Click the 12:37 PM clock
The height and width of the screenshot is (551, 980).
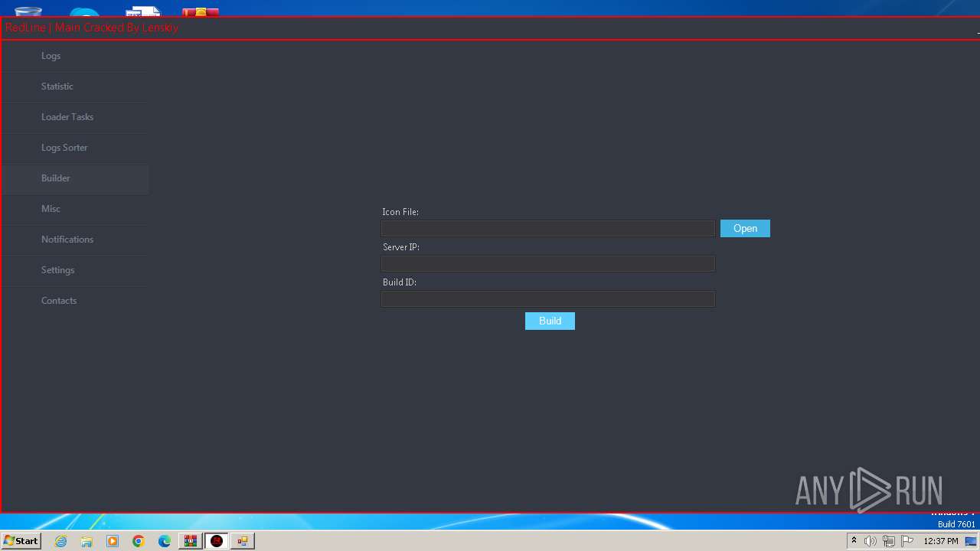[941, 541]
